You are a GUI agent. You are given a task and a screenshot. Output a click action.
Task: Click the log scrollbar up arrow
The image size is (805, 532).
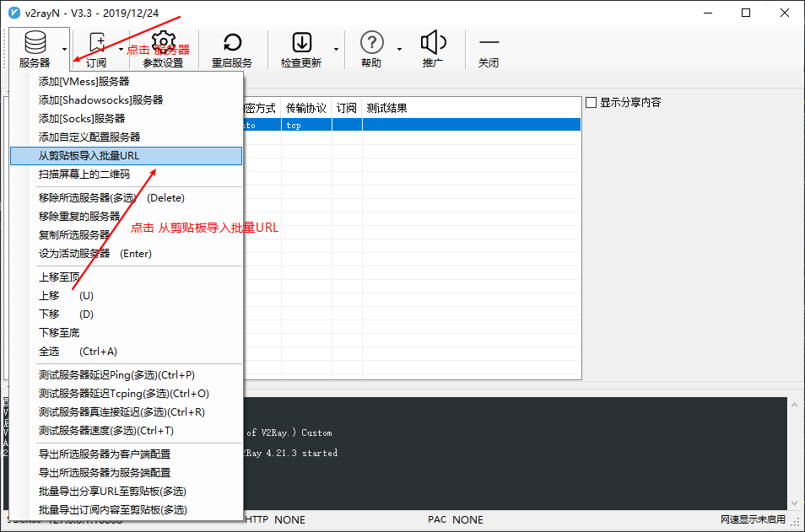[795, 405]
